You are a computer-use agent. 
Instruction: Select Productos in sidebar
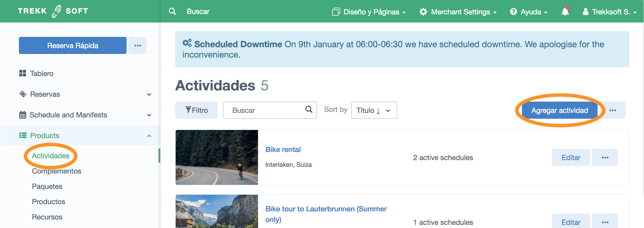coord(48,201)
